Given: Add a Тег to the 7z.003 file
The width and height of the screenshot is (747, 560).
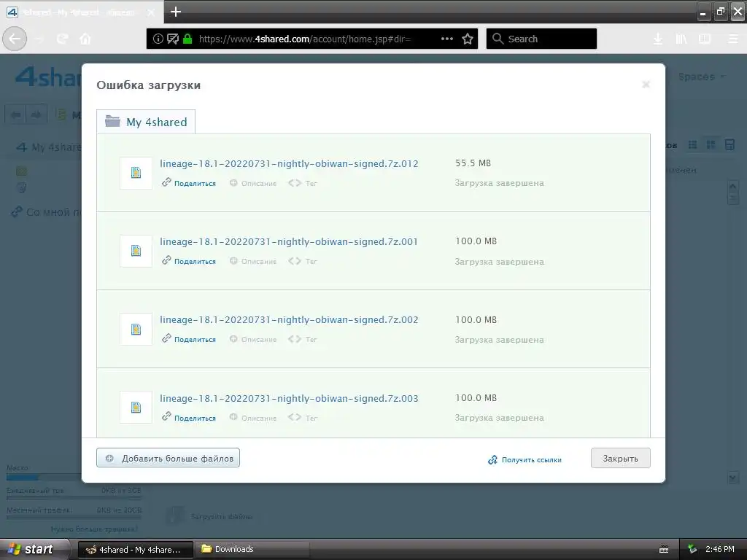Looking at the screenshot, I should point(303,418).
